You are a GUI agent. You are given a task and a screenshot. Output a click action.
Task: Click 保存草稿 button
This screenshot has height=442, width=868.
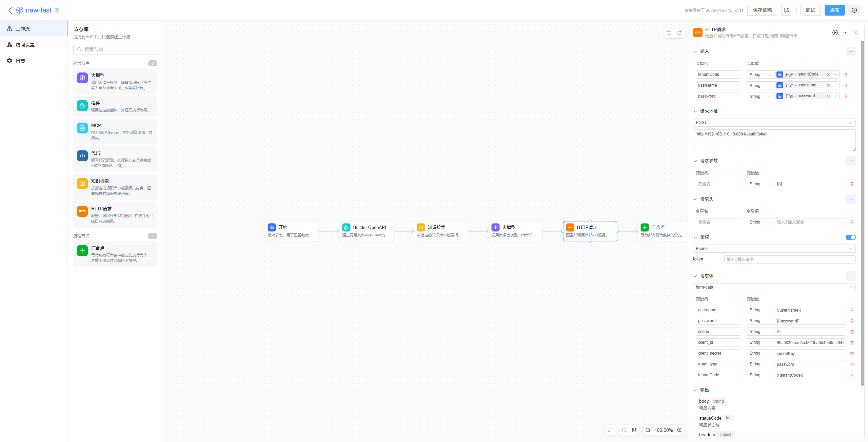(762, 10)
